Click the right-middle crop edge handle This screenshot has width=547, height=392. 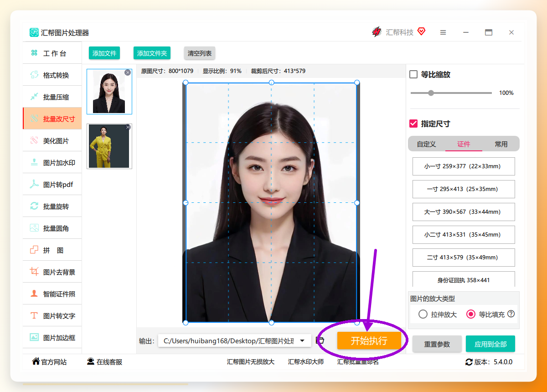click(357, 202)
